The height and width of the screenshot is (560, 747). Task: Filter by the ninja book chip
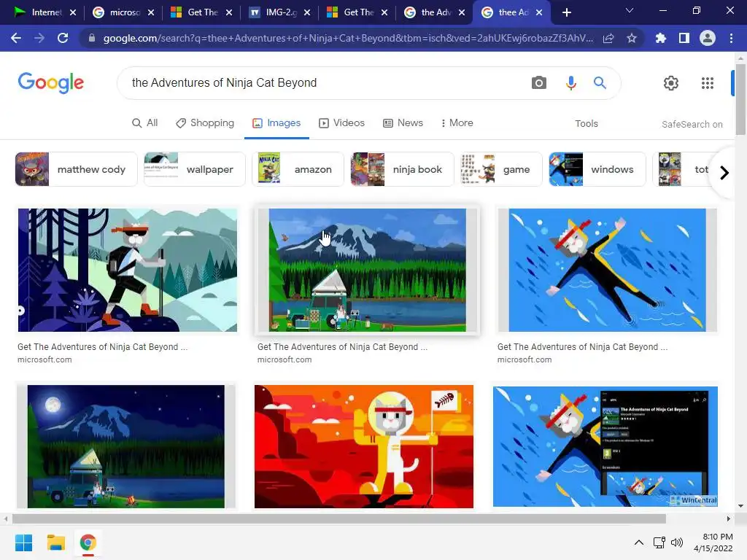(x=402, y=169)
